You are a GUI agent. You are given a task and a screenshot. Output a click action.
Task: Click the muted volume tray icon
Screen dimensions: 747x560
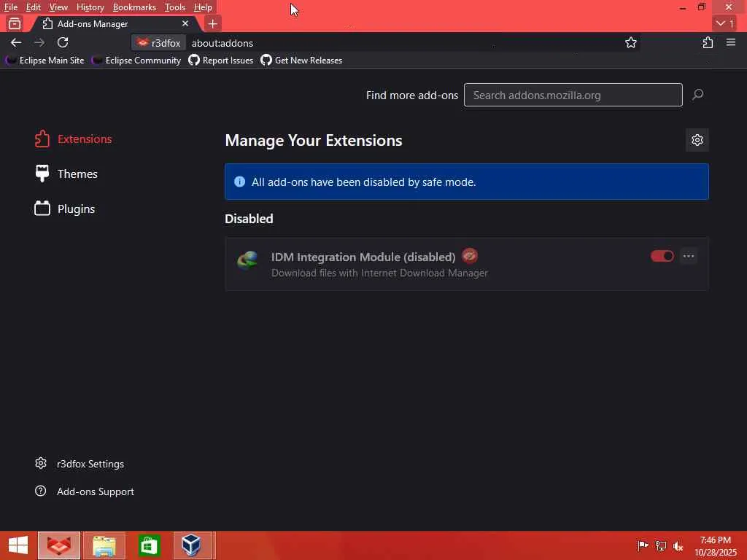point(678,545)
